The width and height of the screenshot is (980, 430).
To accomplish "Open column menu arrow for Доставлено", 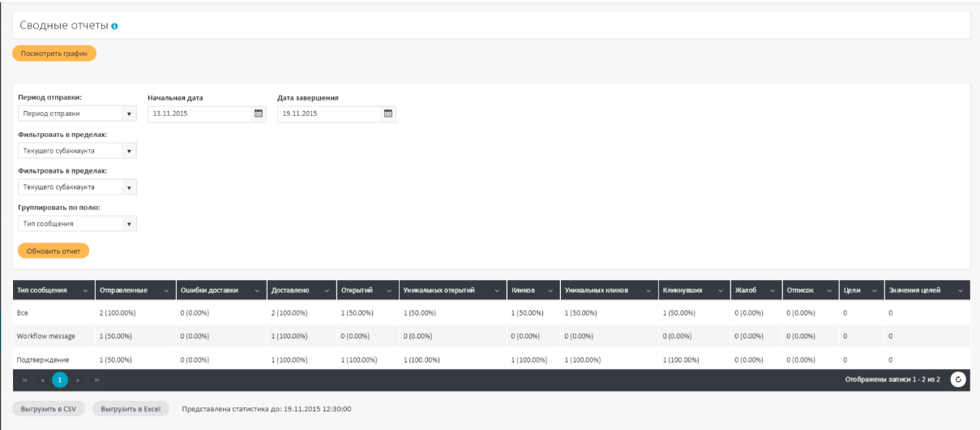I will coord(326,291).
